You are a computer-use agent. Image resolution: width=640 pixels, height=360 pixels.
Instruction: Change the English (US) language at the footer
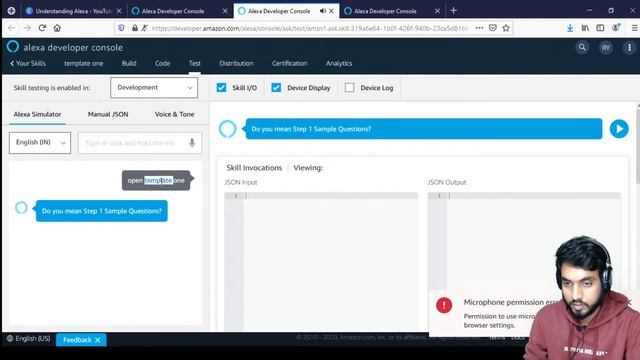click(29, 338)
